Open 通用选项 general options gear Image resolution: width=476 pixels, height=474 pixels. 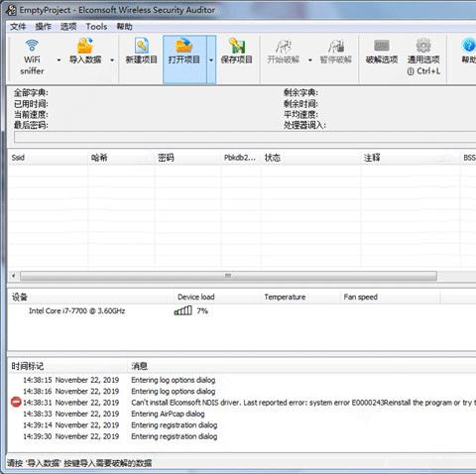423,46
